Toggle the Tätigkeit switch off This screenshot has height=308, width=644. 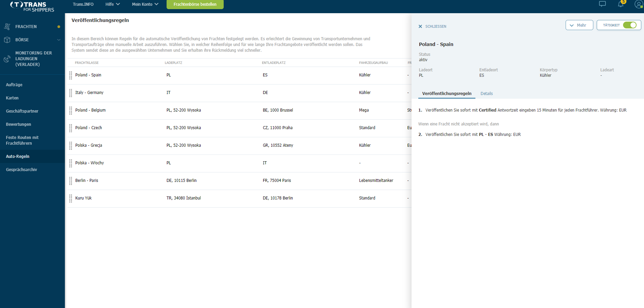(x=629, y=25)
